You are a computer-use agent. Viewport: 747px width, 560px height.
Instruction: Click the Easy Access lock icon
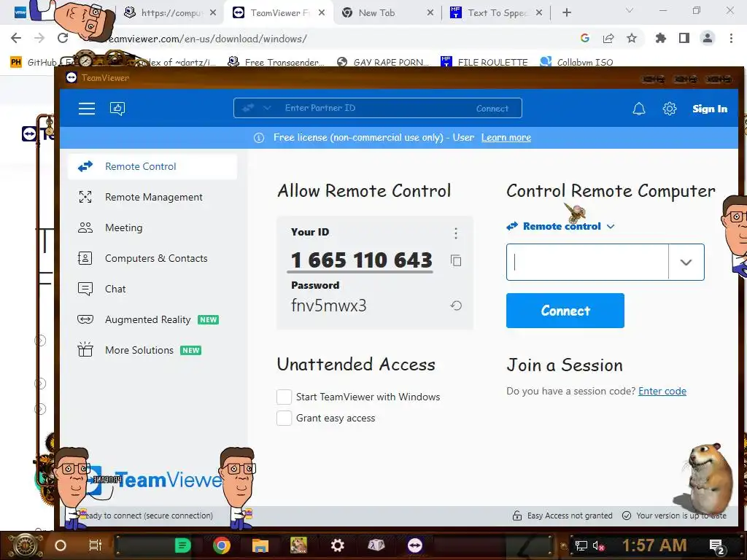517,516
